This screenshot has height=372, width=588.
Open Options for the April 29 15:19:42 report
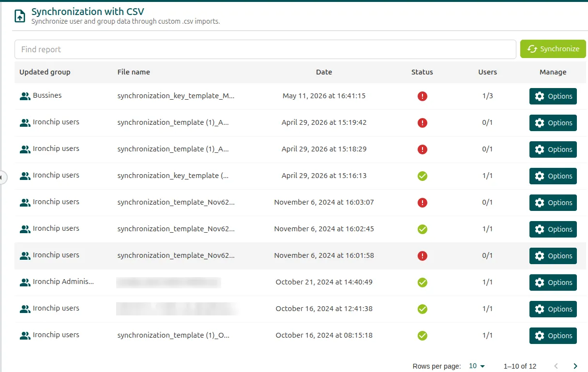553,123
